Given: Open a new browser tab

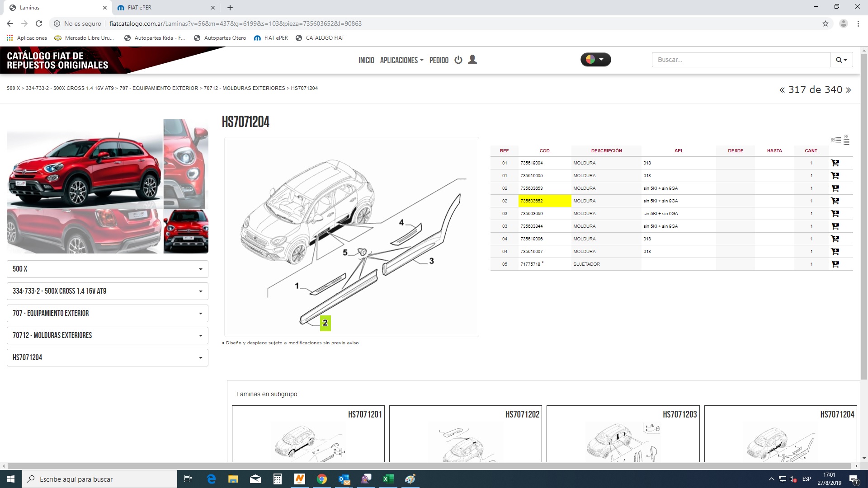Looking at the screenshot, I should point(230,8).
